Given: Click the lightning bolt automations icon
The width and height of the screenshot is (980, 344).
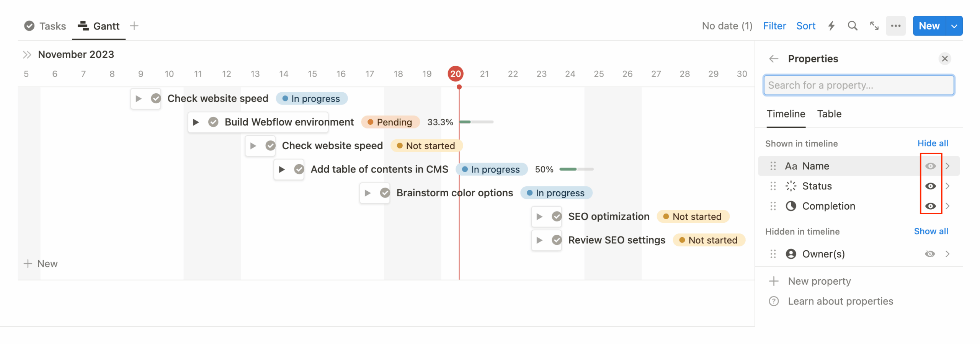Looking at the screenshot, I should pos(831,26).
